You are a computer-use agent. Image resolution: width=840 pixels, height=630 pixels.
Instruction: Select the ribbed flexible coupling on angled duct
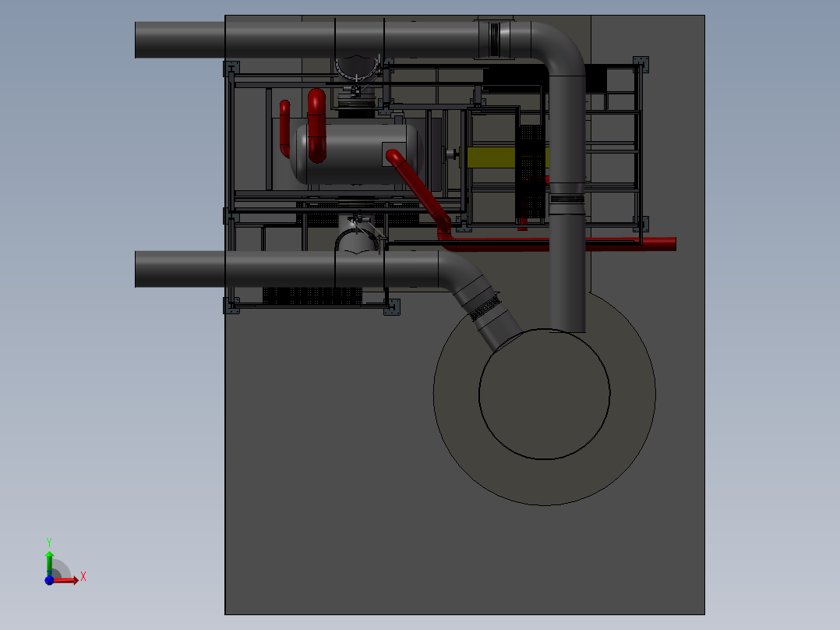pyautogui.click(x=485, y=309)
